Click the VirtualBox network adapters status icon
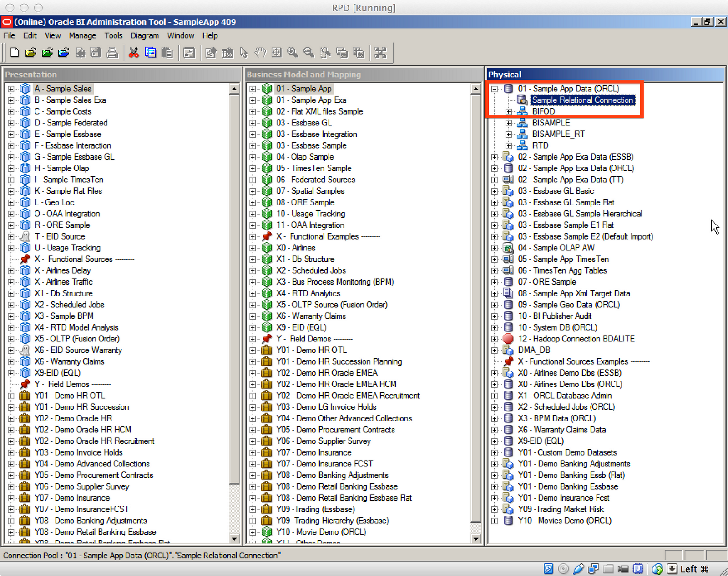The image size is (728, 576). pyautogui.click(x=593, y=569)
